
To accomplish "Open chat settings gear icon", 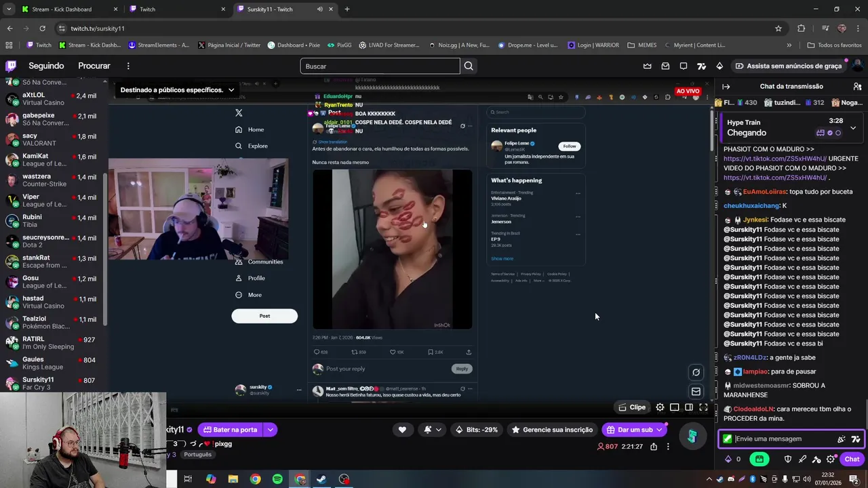I will point(831,459).
